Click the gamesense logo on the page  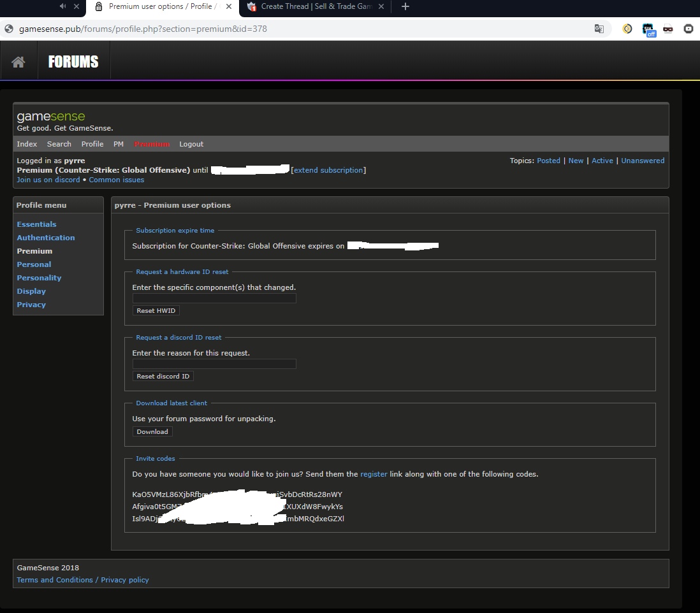tap(51, 116)
